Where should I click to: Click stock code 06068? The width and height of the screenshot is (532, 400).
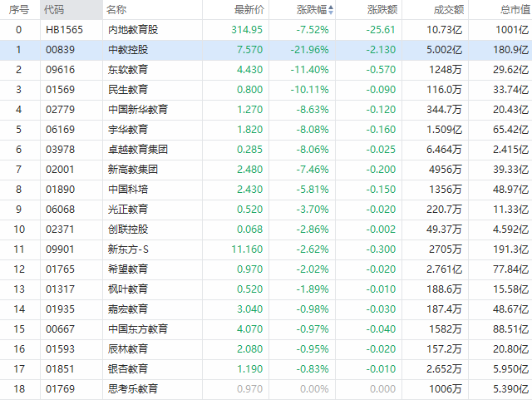tap(60, 210)
